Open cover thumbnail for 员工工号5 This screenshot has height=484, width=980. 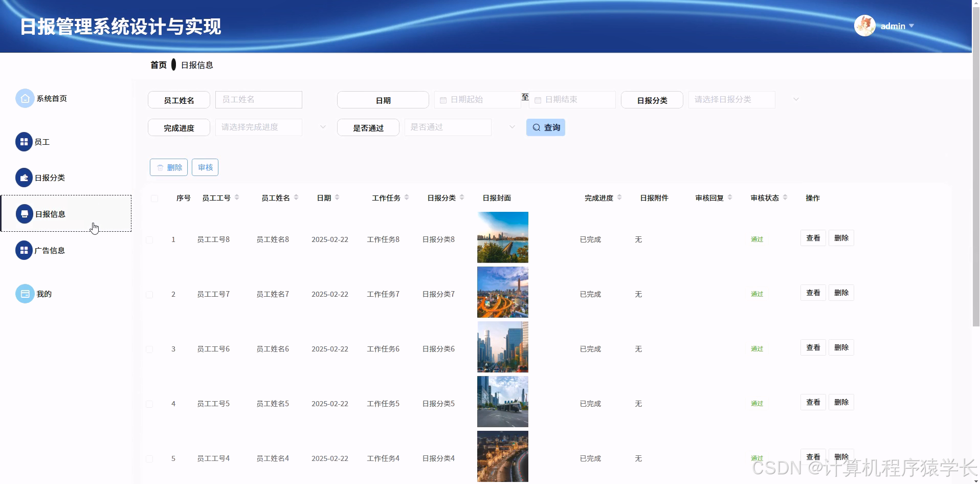[503, 402]
